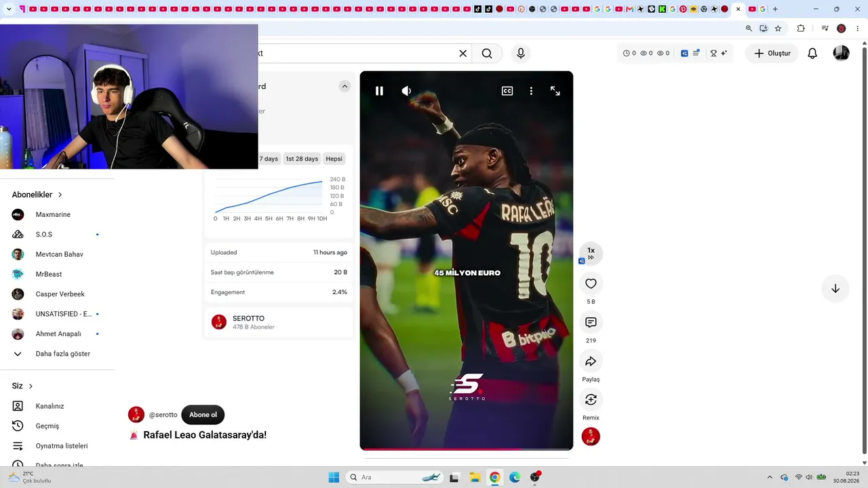Open the comments with 219 count

coord(591,323)
